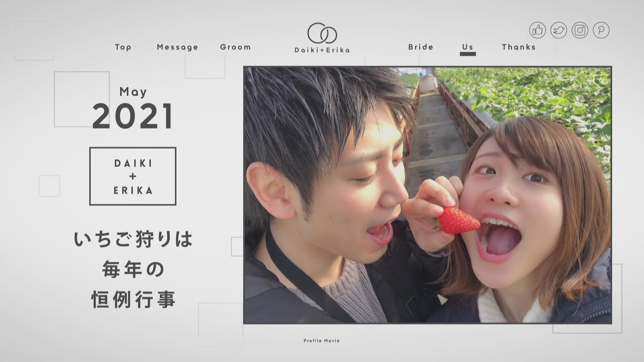Image resolution: width=644 pixels, height=362 pixels.
Task: Open the Message menu item
Action: (x=177, y=47)
